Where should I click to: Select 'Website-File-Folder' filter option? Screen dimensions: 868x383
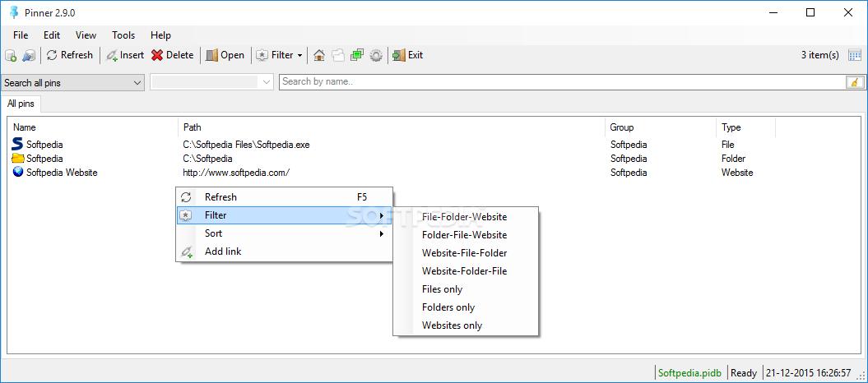pos(466,253)
